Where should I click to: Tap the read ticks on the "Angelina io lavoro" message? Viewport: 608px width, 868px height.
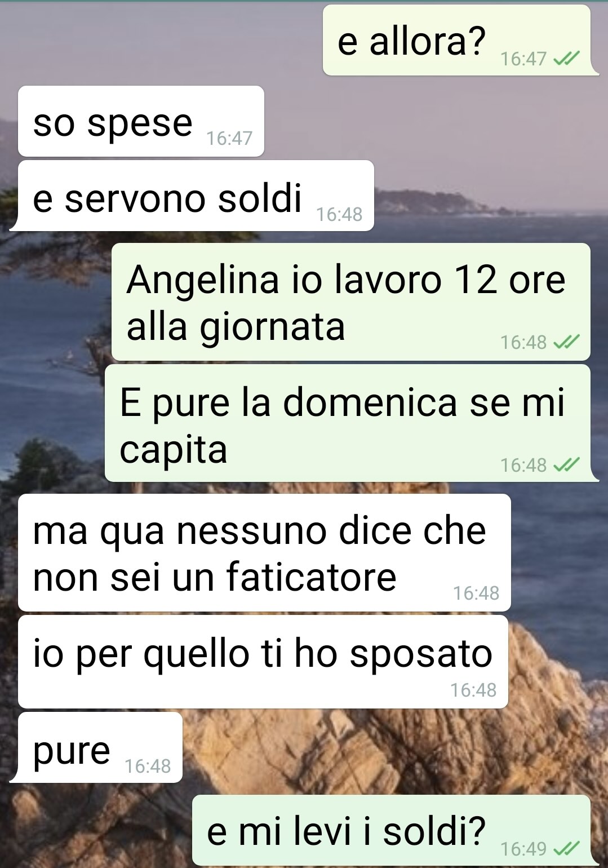click(566, 342)
